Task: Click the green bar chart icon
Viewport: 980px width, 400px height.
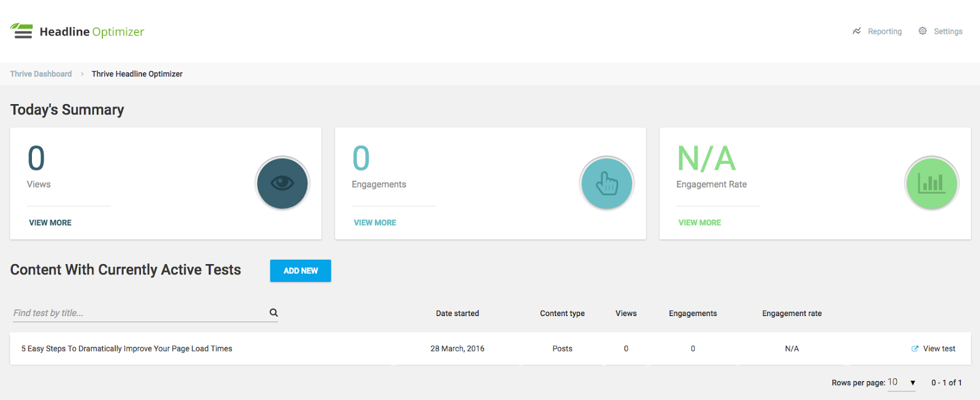Action: pyautogui.click(x=932, y=183)
